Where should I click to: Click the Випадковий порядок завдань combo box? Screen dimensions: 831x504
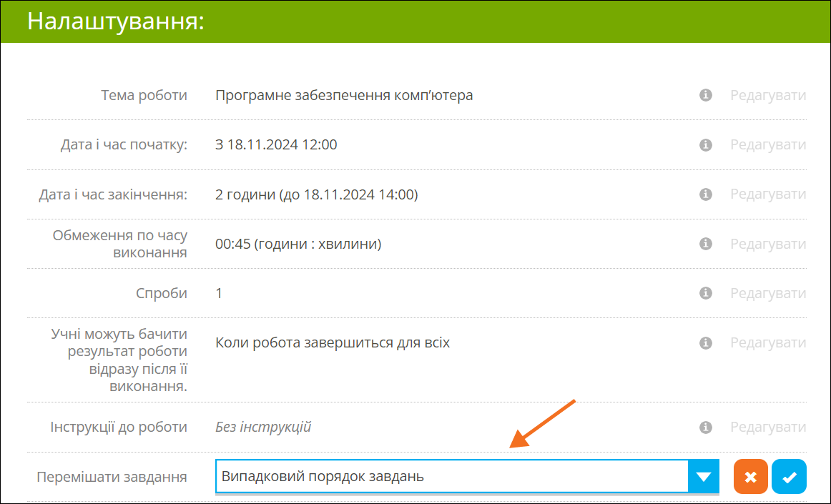coord(451,477)
